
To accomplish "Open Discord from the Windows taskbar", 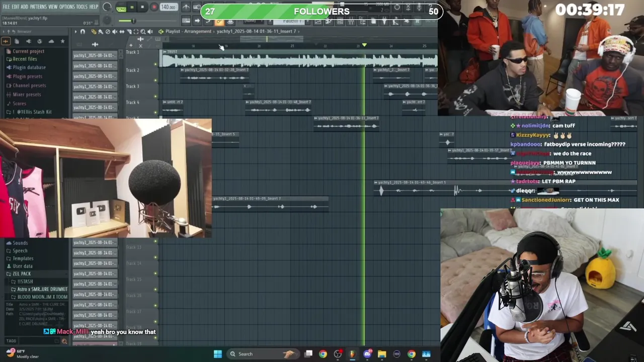I will point(367,354).
